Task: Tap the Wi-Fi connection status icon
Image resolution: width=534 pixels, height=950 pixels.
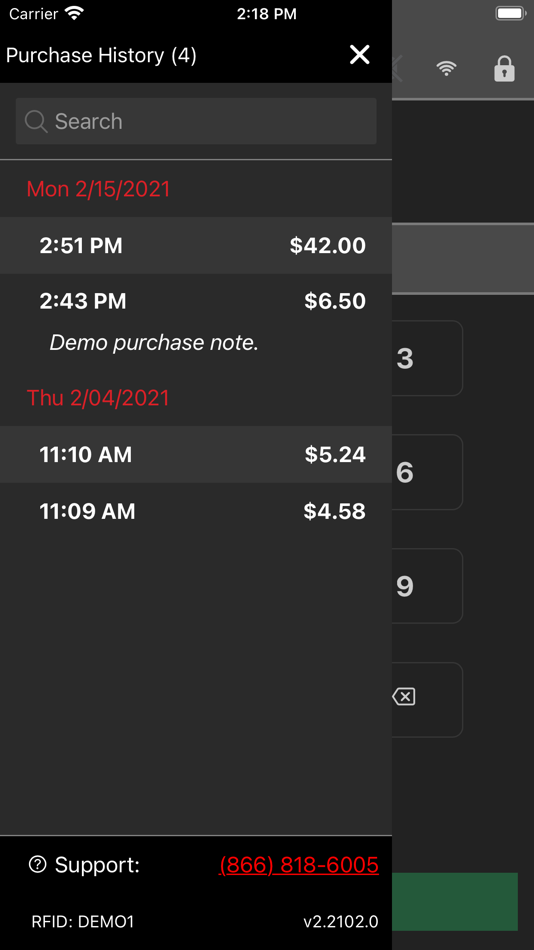Action: pyautogui.click(x=447, y=69)
